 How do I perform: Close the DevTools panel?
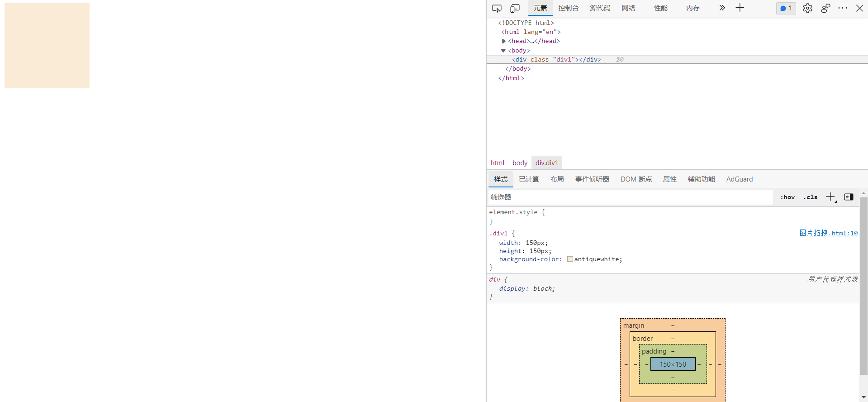pyautogui.click(x=860, y=8)
